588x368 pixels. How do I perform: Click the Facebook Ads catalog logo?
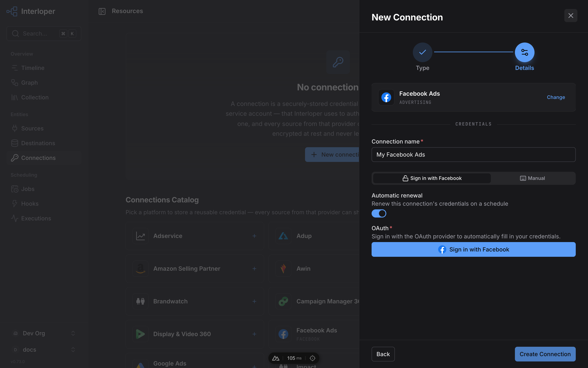pyautogui.click(x=283, y=334)
